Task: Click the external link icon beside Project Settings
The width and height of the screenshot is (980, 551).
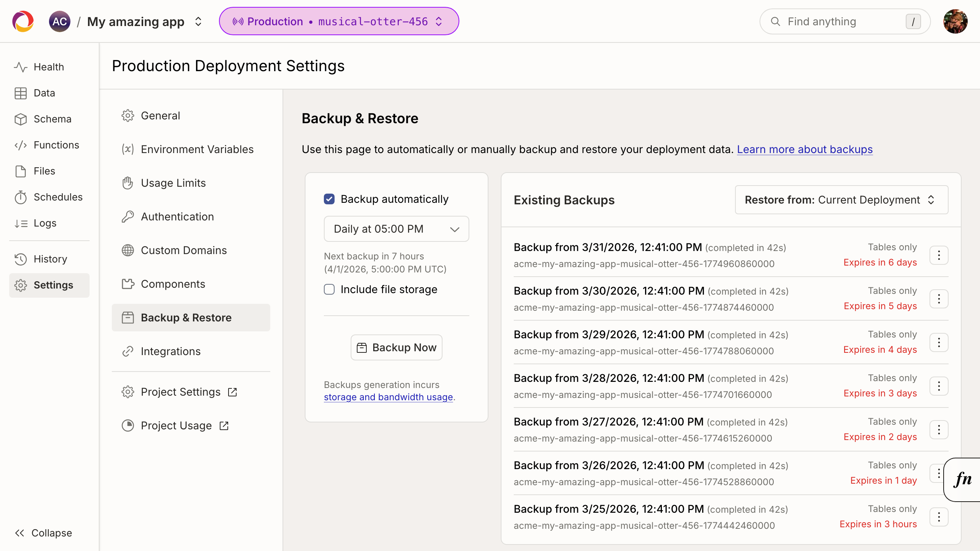Action: 232,392
